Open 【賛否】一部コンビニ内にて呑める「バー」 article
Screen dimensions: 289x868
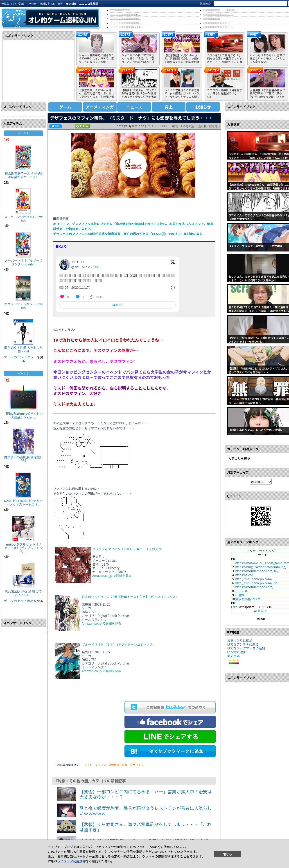pos(145,794)
